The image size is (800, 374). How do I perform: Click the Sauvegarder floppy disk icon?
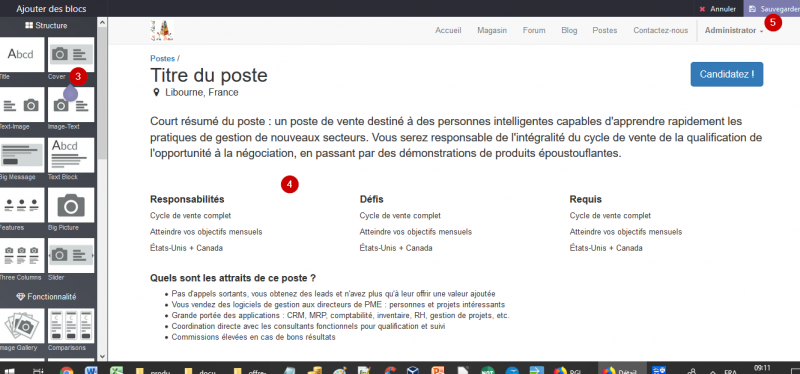tap(753, 9)
